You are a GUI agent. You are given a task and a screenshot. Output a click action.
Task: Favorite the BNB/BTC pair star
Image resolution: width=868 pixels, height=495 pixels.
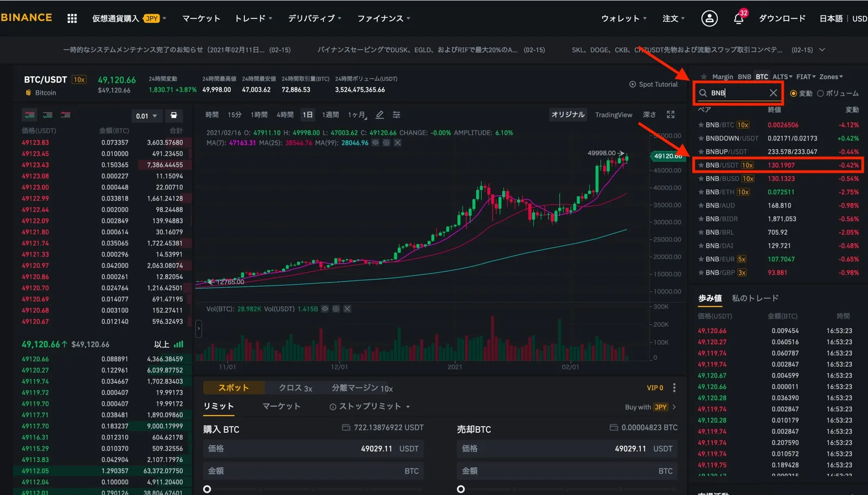[701, 125]
